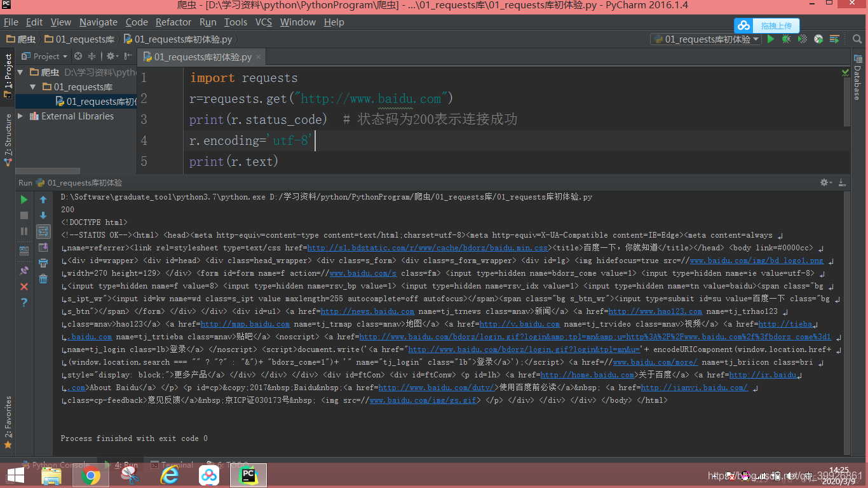The height and width of the screenshot is (488, 868).
Task: Open the run configuration dropdown
Action: click(705, 39)
